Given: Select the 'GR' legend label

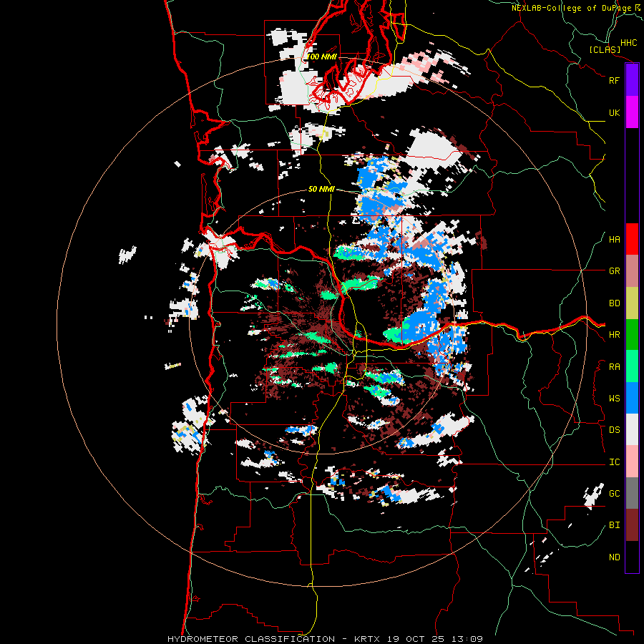Looking at the screenshot, I should pyautogui.click(x=614, y=271).
